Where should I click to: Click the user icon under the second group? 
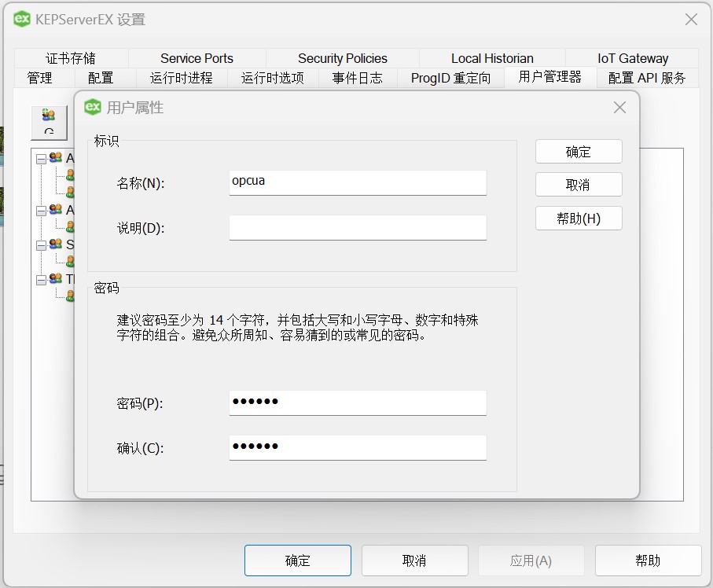point(70,226)
